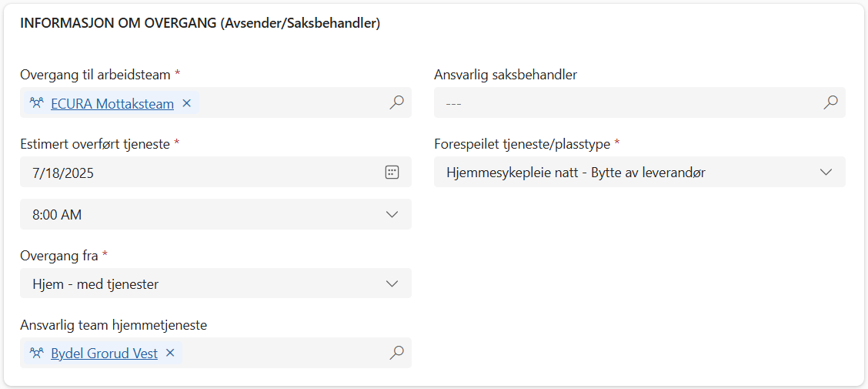Remove Bydel Grorud Vest with its X
Screen dimensions: 868x389
[x=170, y=354]
